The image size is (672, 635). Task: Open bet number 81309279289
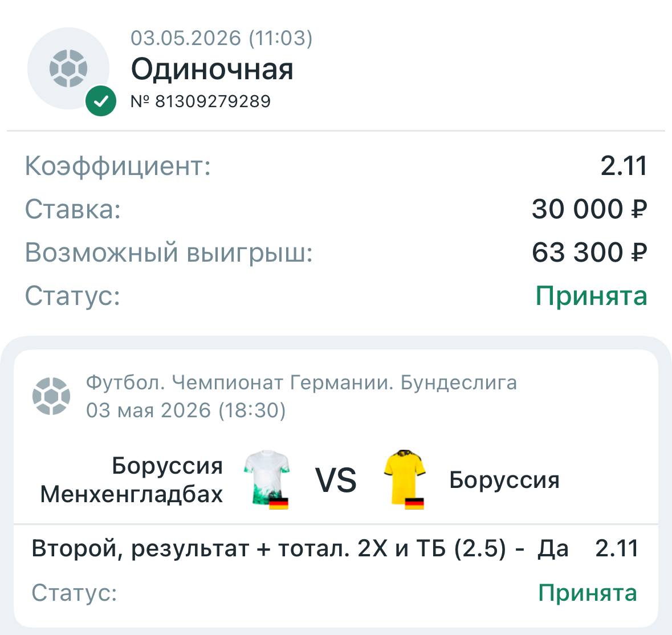click(201, 101)
